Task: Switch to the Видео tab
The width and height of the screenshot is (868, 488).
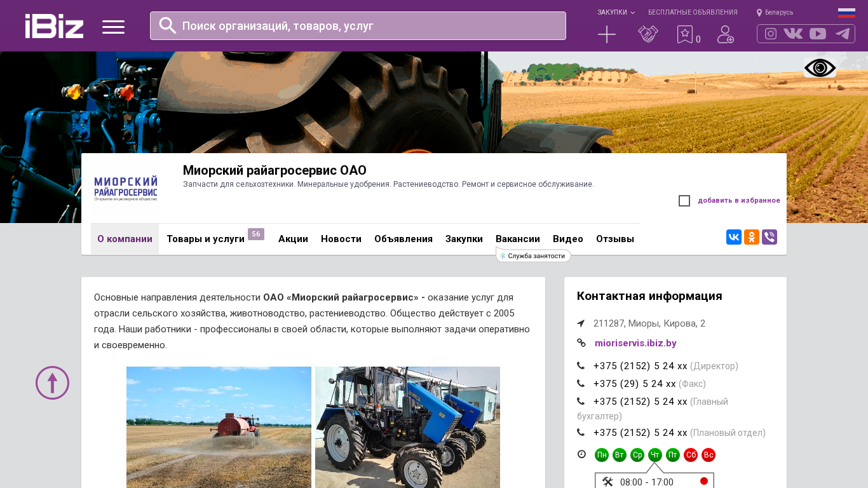Action: [568, 239]
